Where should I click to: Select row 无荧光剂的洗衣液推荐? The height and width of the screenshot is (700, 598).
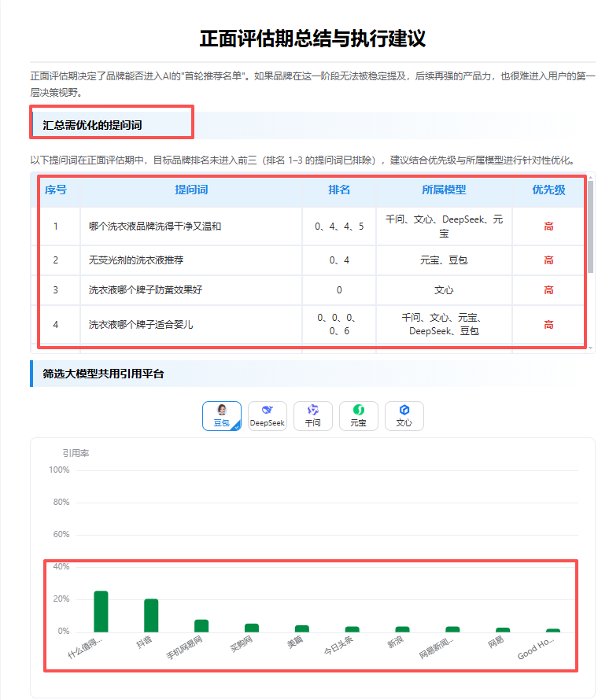pyautogui.click(x=308, y=260)
